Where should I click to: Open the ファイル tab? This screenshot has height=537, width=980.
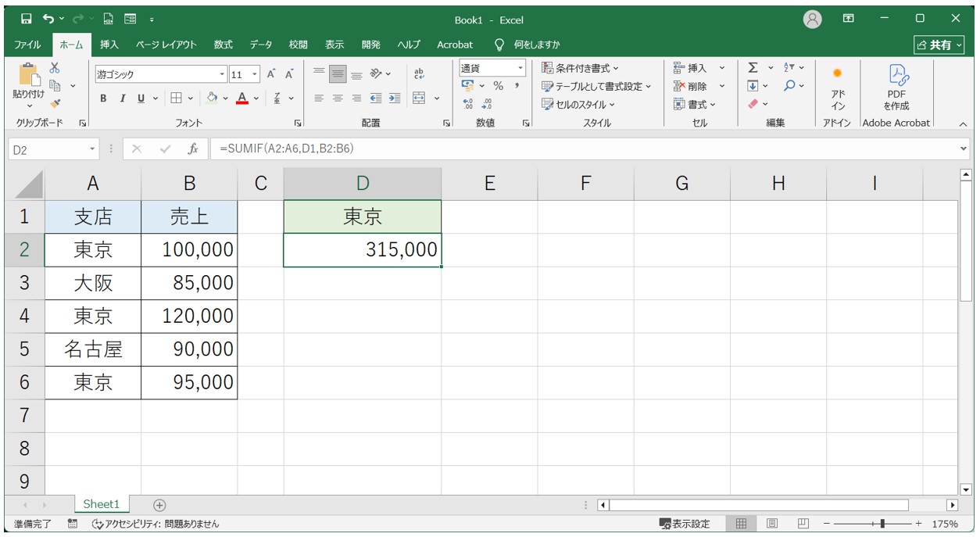pos(27,45)
